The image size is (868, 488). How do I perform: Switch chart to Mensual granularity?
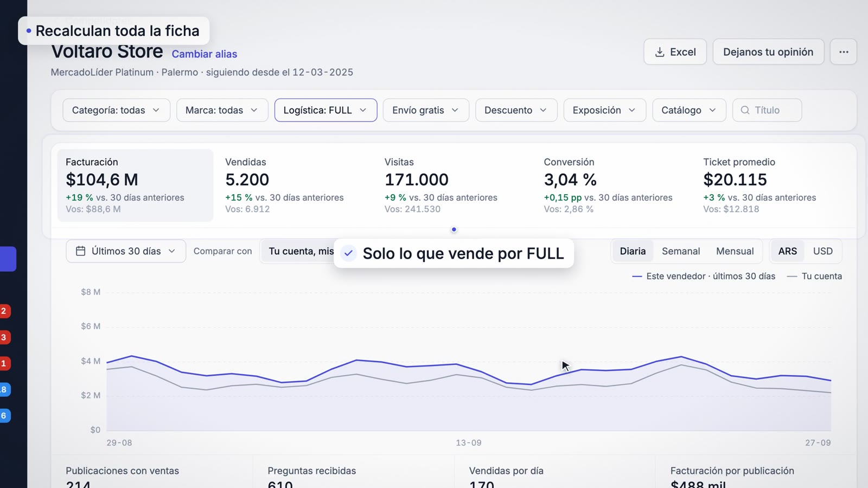(x=735, y=251)
